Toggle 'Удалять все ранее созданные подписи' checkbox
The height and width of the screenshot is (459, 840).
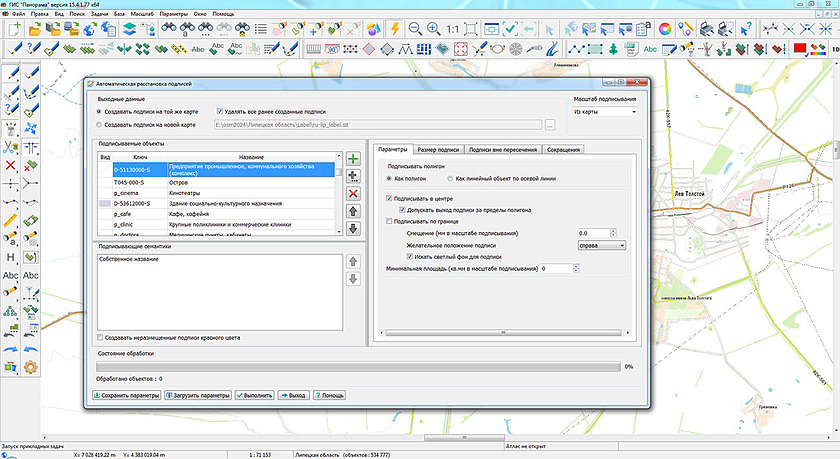pyautogui.click(x=221, y=112)
